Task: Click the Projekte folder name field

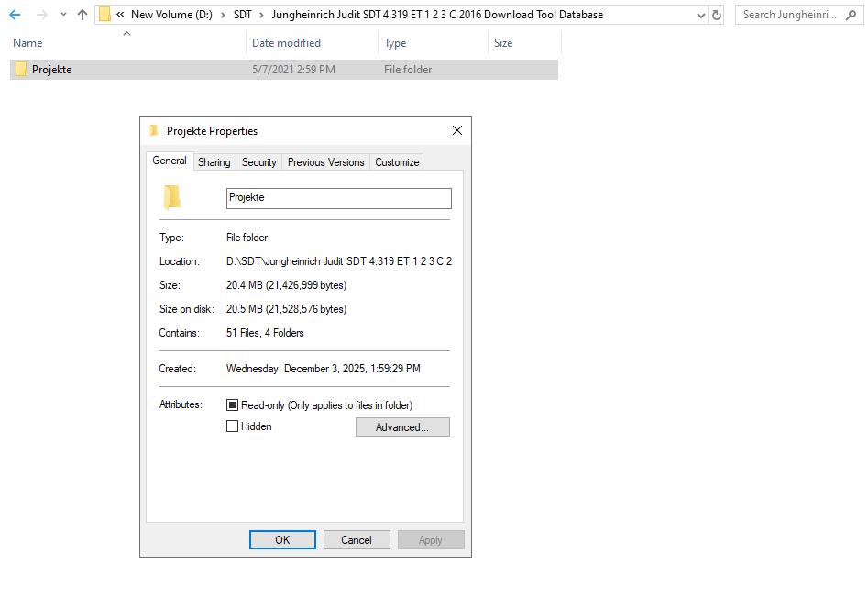Action: coord(339,198)
